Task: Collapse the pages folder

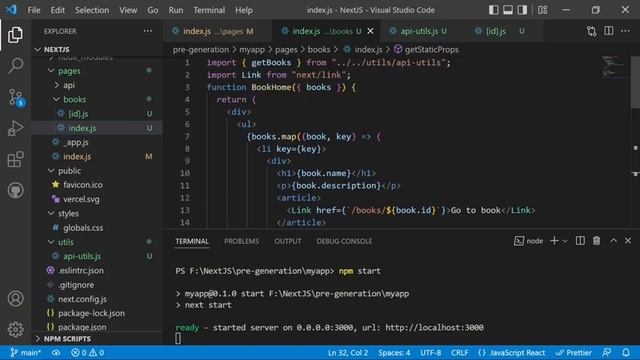Action: coord(69,71)
